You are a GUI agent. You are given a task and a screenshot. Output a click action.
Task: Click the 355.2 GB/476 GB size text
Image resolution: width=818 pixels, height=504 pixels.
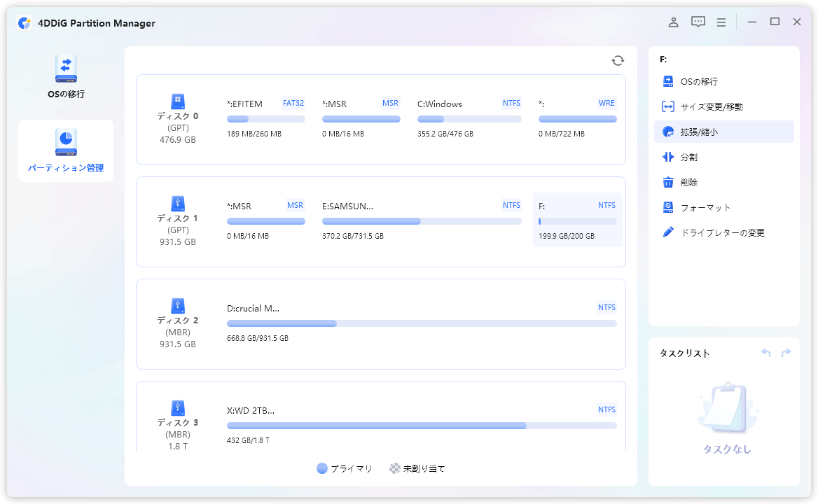pos(445,134)
